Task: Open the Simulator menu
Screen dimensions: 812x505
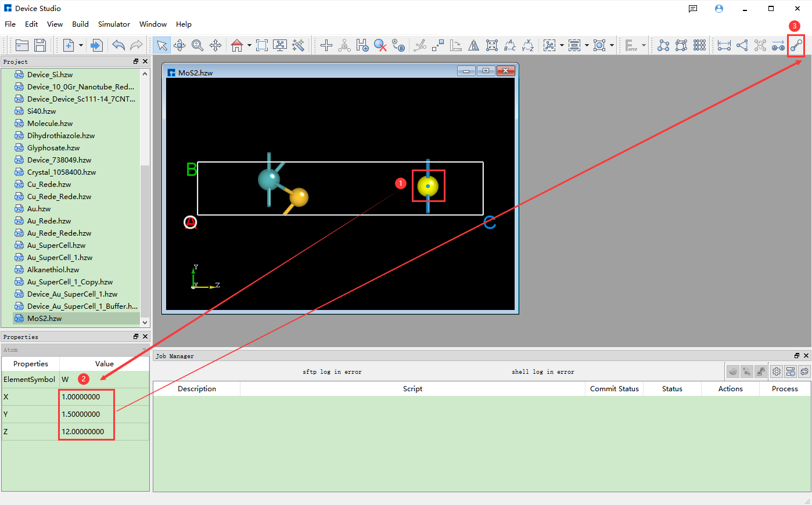Action: (114, 24)
